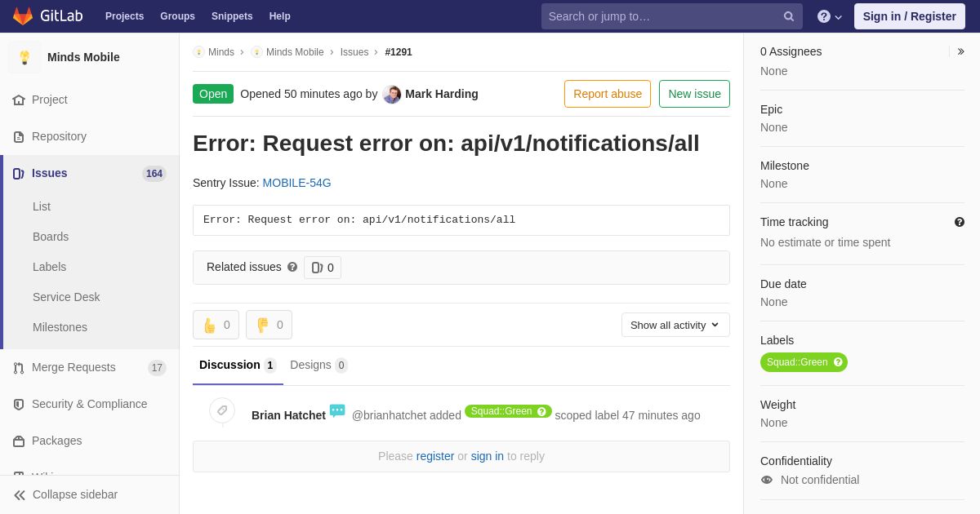Open the Show all activity dropdown
Image resolution: width=980 pixels, height=514 pixels.
tap(675, 325)
